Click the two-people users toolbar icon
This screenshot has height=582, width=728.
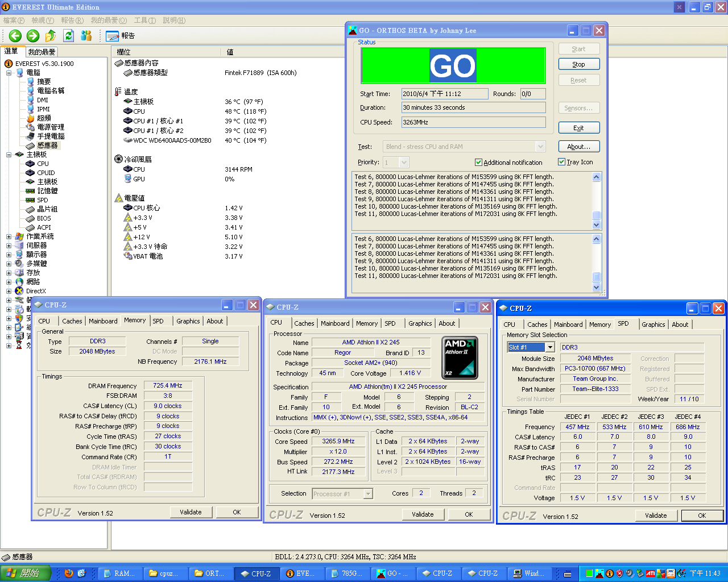(x=86, y=36)
